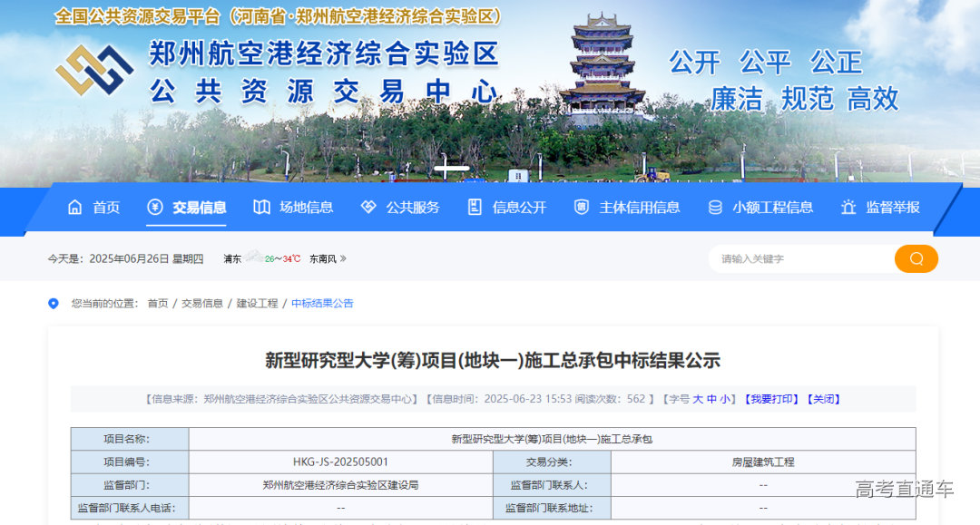Viewport: 980px width, 525px height.
Task: Click the 场地信息 venue icon
Action: tap(260, 207)
